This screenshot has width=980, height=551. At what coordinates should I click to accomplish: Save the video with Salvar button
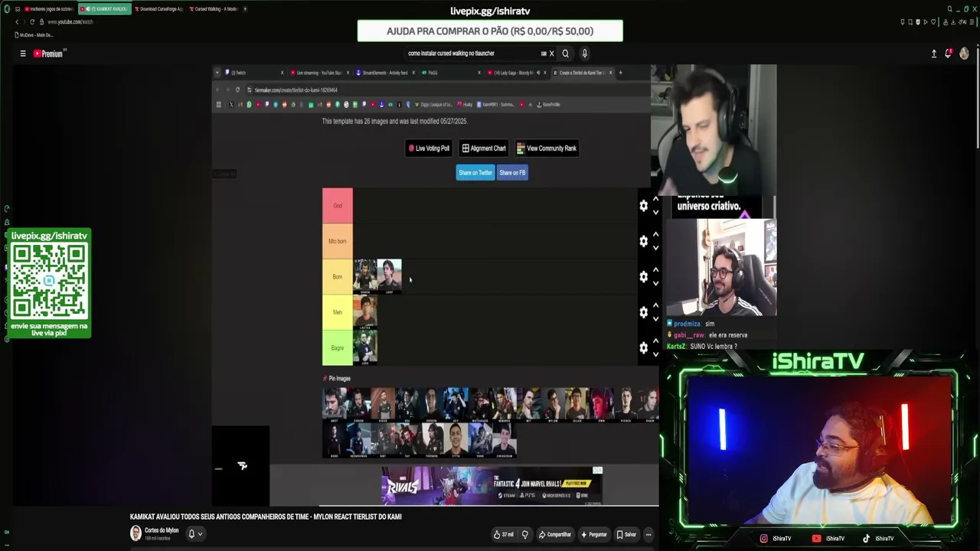click(626, 534)
